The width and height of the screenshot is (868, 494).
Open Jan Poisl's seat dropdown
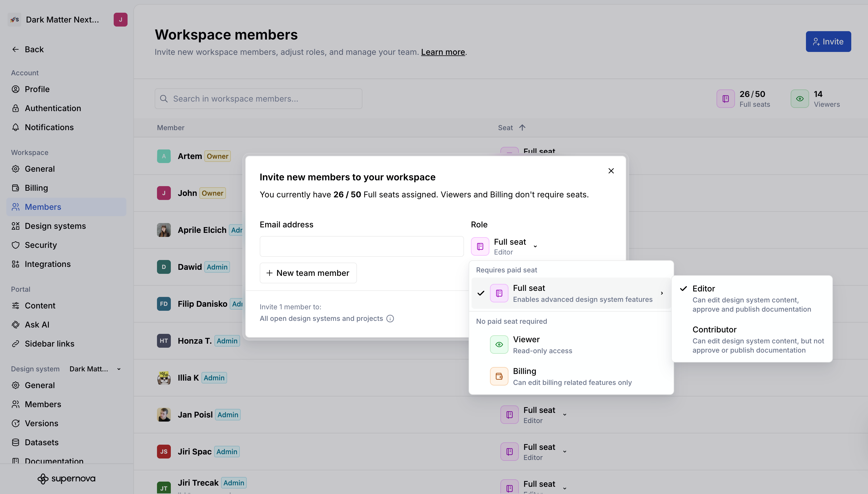pos(564,415)
